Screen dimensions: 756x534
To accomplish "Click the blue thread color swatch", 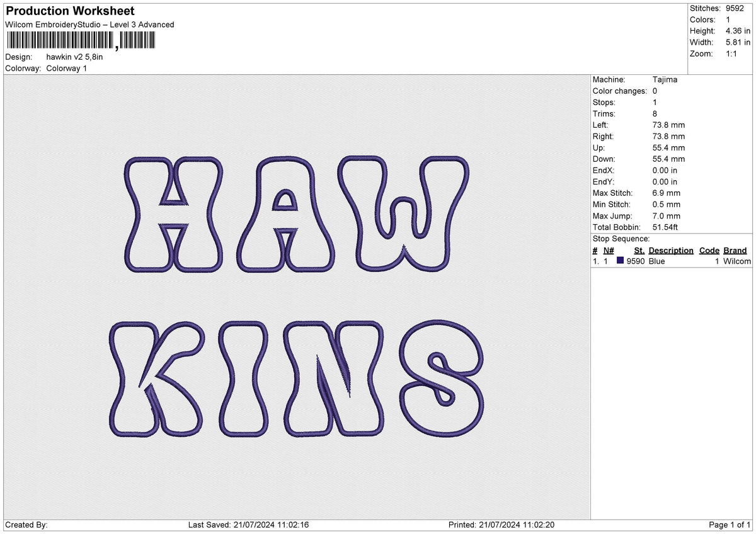I will point(621,261).
